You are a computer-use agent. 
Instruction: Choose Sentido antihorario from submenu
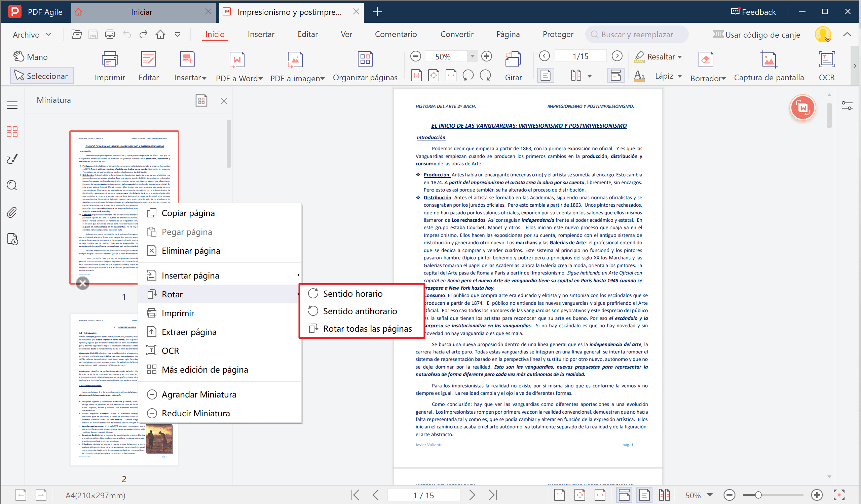click(362, 311)
